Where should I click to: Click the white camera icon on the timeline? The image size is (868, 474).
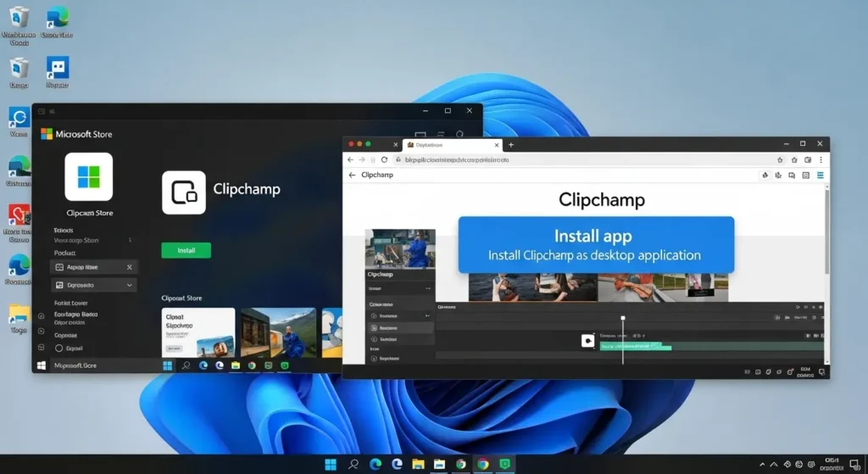[x=587, y=341]
